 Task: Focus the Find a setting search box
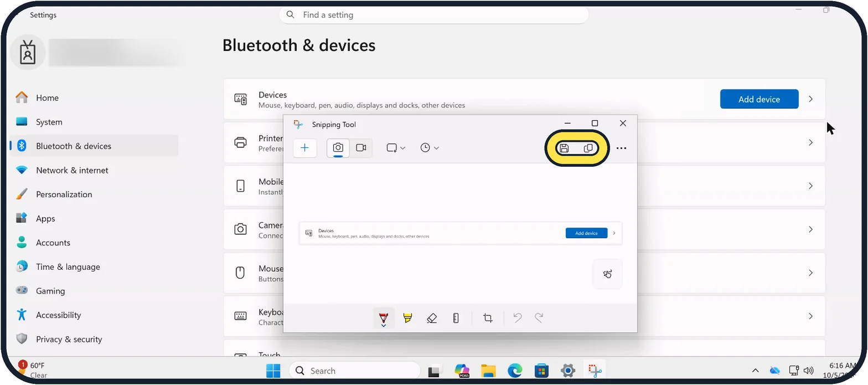[433, 15]
